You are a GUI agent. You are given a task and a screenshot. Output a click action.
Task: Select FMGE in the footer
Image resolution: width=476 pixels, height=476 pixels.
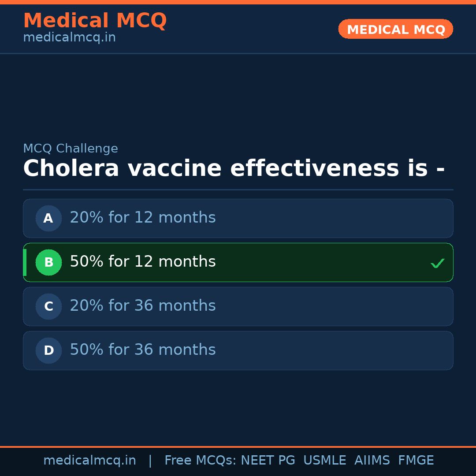point(416,461)
